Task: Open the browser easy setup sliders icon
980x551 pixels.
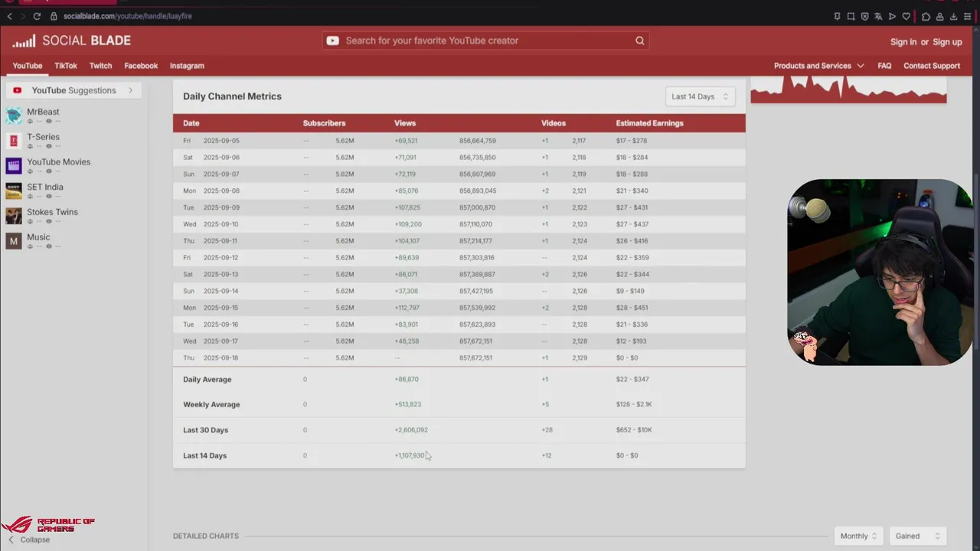Action: [967, 16]
